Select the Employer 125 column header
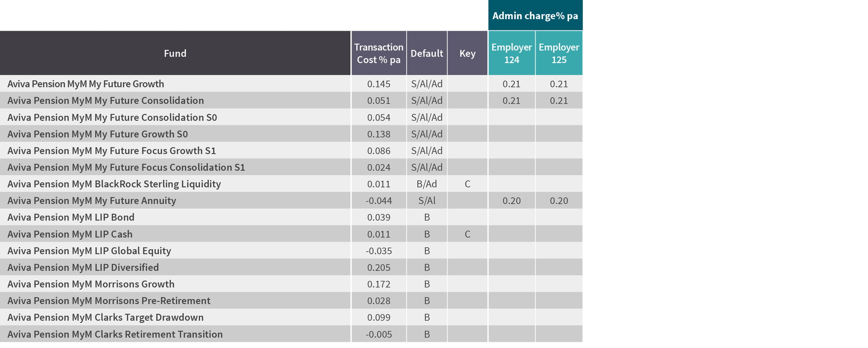The image size is (868, 348). (559, 53)
